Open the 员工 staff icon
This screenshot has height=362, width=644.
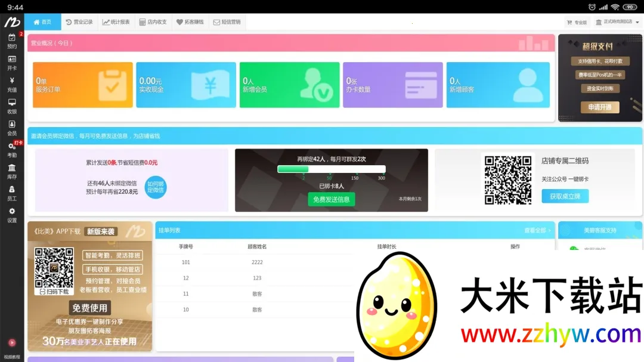click(12, 194)
